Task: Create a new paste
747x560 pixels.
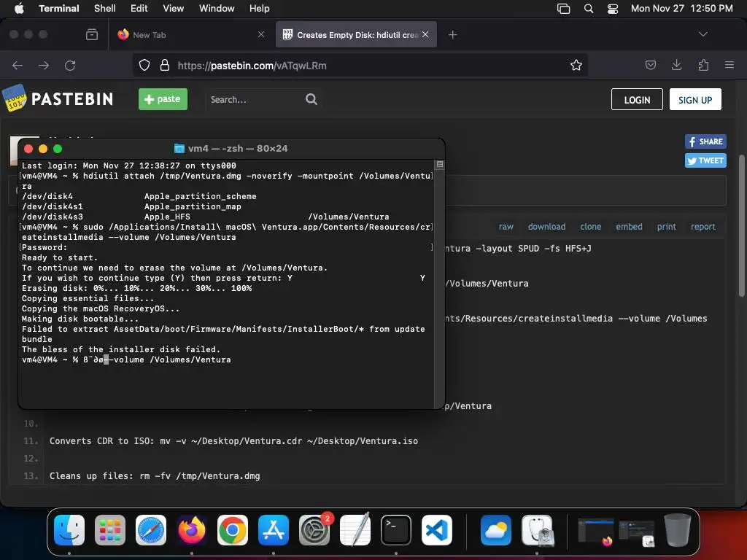Action: point(163,99)
